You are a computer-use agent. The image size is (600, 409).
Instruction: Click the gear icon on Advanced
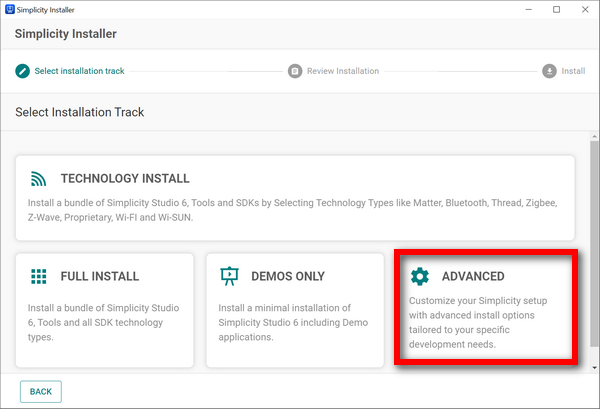click(419, 276)
